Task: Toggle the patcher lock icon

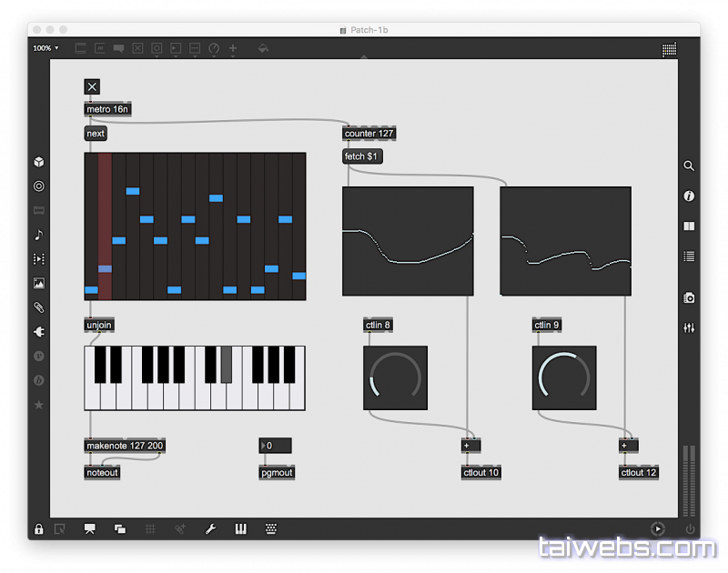Action: pos(38,528)
